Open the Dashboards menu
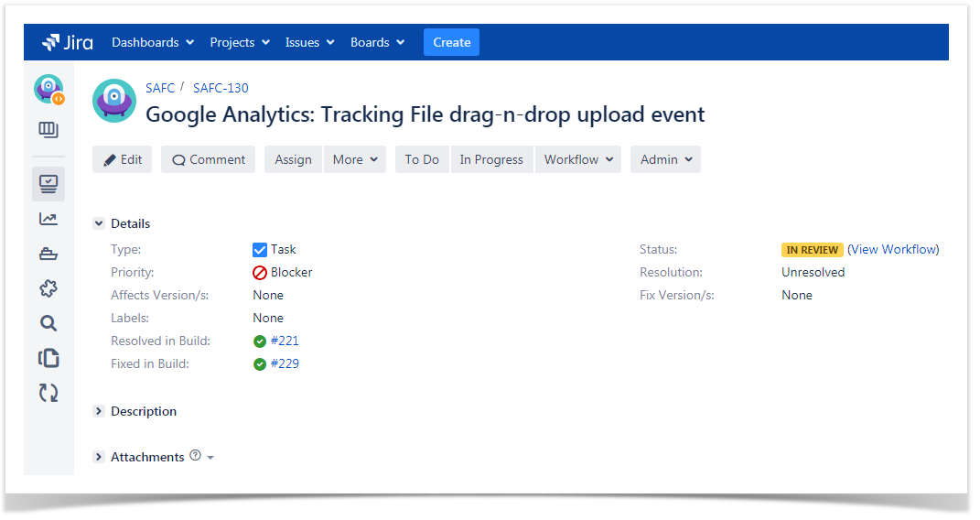 coord(153,42)
